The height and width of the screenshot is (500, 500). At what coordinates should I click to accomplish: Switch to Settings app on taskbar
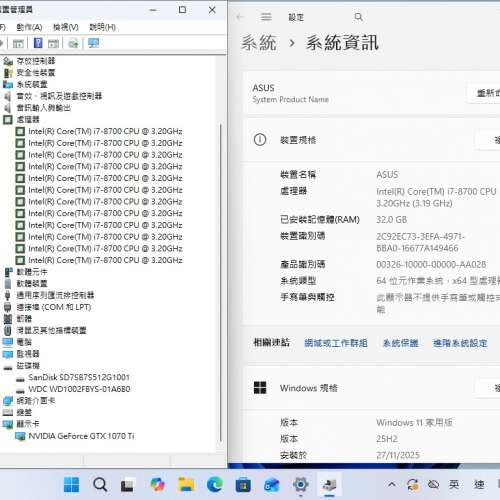[300, 485]
